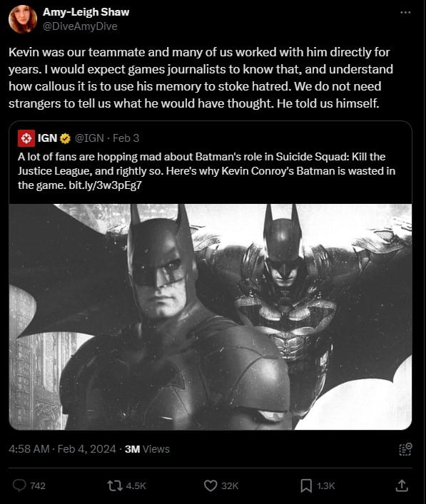
Task: Open the three-dot more options menu
Action: (405, 12)
